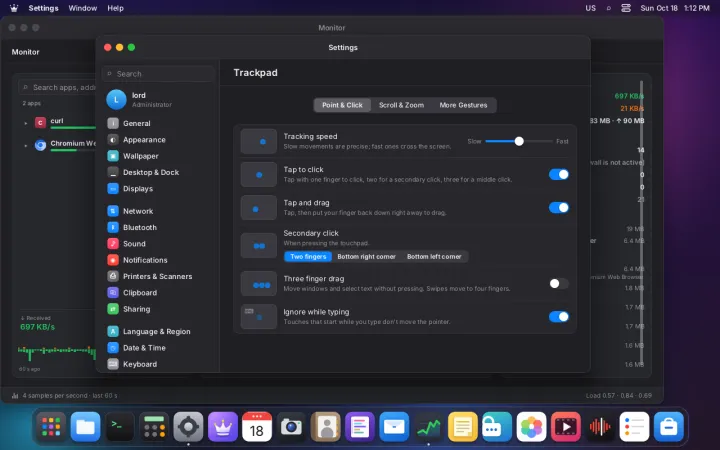Screen dimensions: 720x450
Task: Open the Mail app in the dock
Action: (x=394, y=427)
